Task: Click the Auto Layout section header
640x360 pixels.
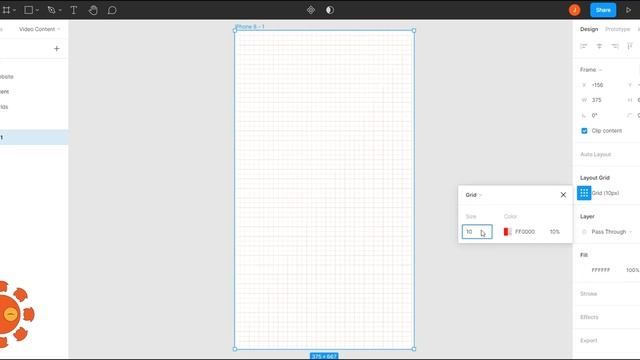Action: click(x=596, y=154)
